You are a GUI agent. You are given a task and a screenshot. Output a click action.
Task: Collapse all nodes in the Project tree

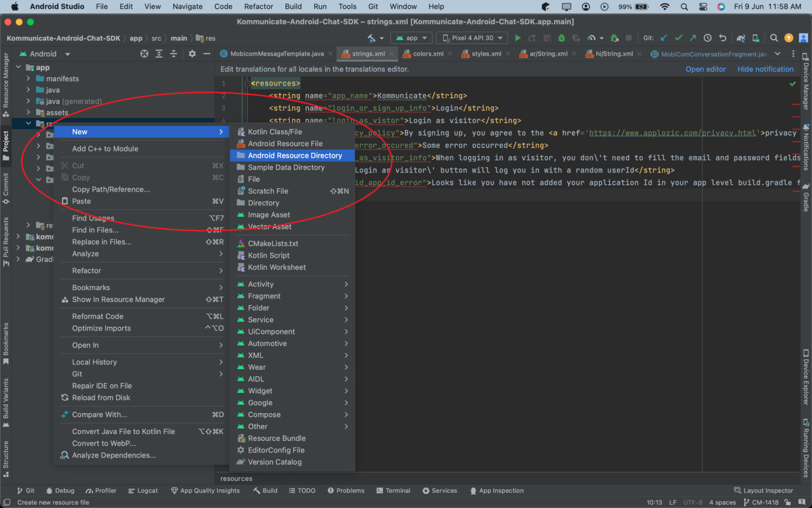[x=173, y=53]
